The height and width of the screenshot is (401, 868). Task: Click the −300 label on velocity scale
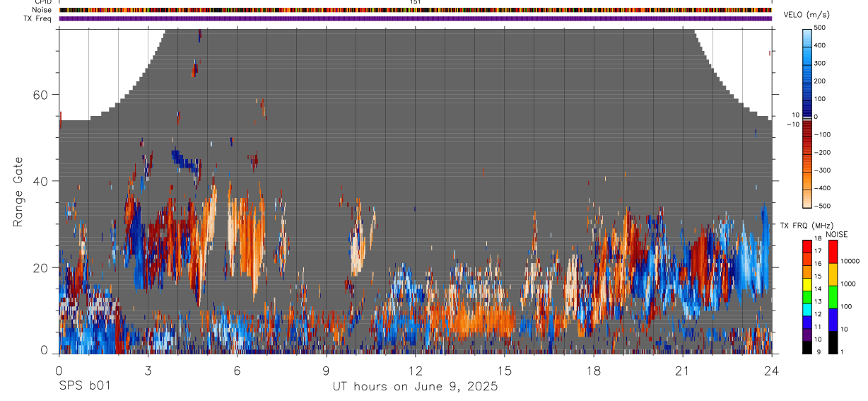click(823, 170)
